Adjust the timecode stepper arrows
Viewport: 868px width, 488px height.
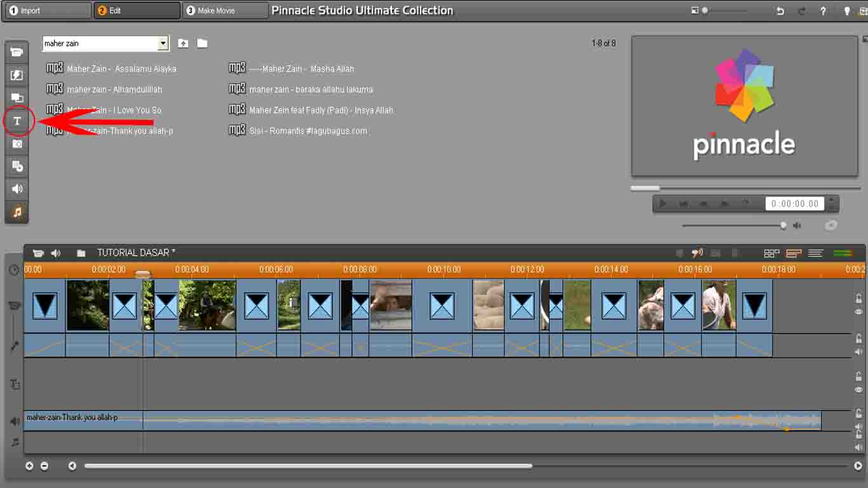[832, 204]
